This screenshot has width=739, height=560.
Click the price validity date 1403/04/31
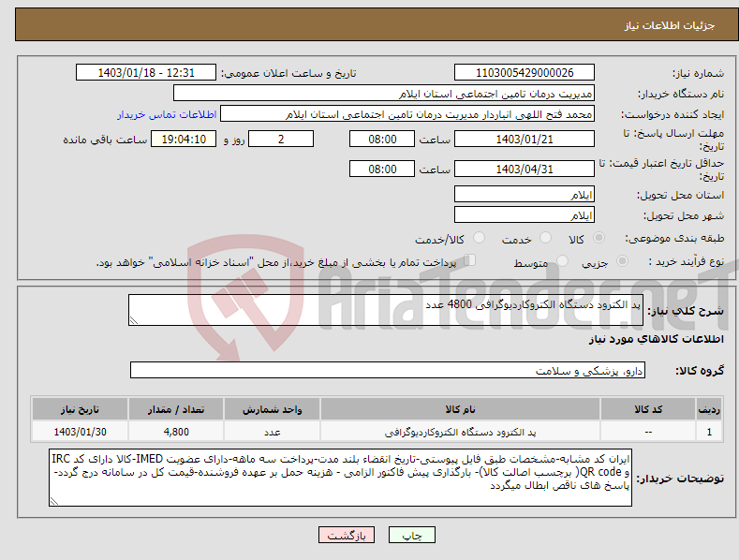coord(525,169)
